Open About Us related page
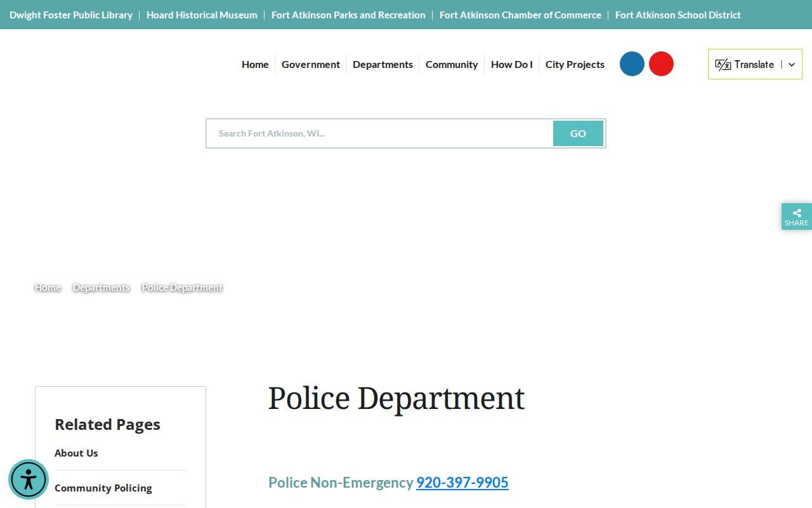Image resolution: width=812 pixels, height=508 pixels. (x=76, y=453)
